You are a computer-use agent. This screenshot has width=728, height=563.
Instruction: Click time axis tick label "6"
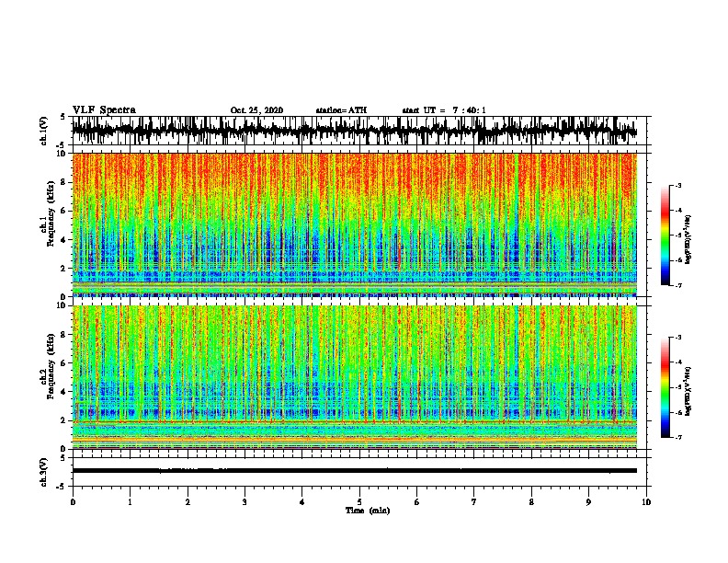[417, 502]
